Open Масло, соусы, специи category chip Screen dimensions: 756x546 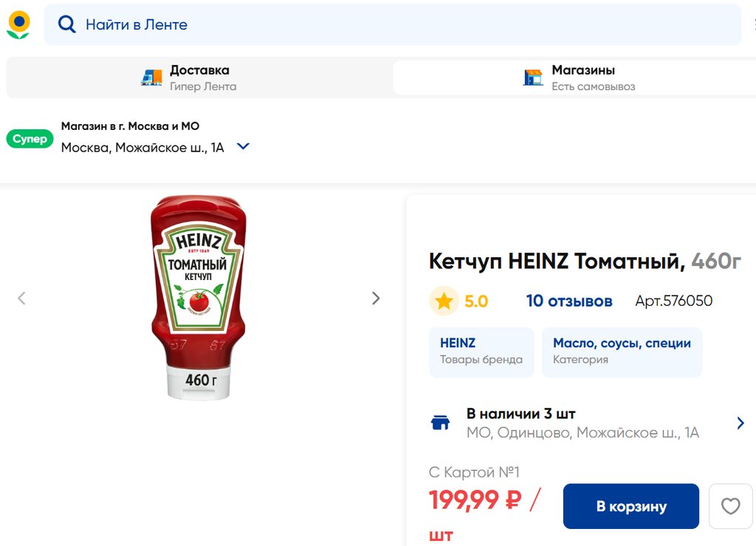pos(622,352)
